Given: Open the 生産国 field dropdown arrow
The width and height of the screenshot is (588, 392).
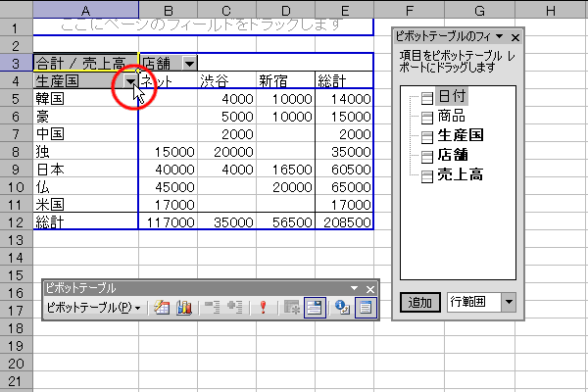Looking at the screenshot, I should [x=130, y=81].
